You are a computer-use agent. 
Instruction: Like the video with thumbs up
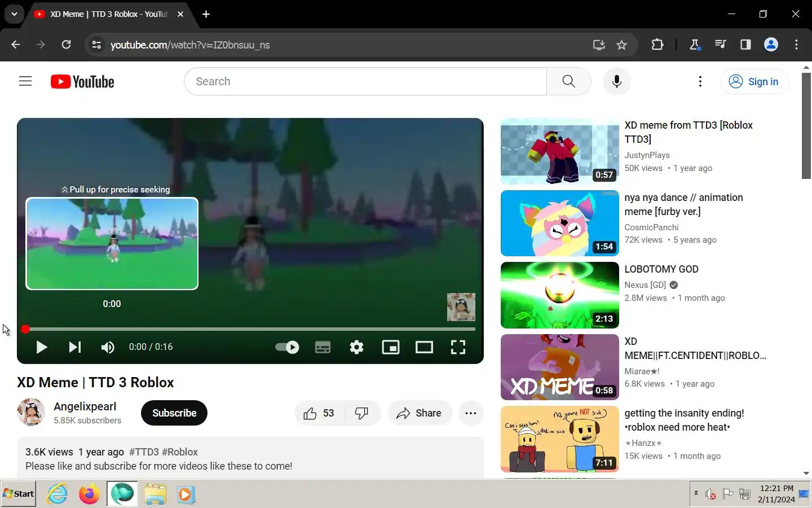click(319, 413)
